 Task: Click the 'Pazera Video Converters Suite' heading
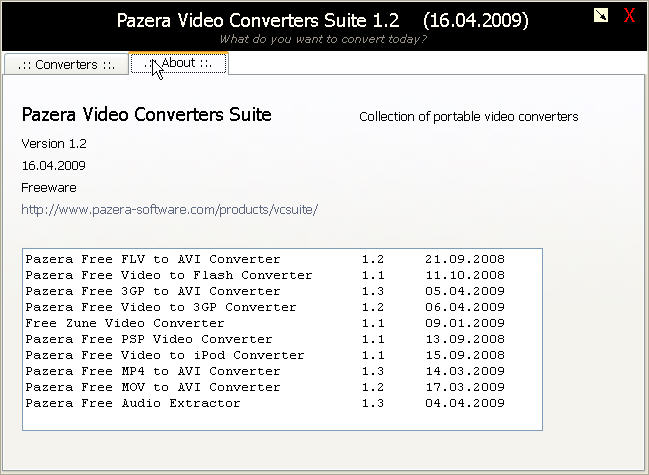[x=147, y=115]
